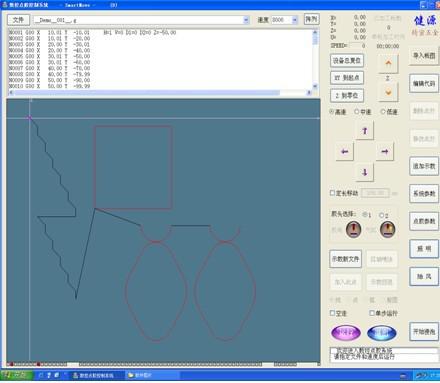Image resolution: width=440 pixels, height=383 pixels.
Task: Click glue head 1 round dispense icon
Action: coord(354,229)
